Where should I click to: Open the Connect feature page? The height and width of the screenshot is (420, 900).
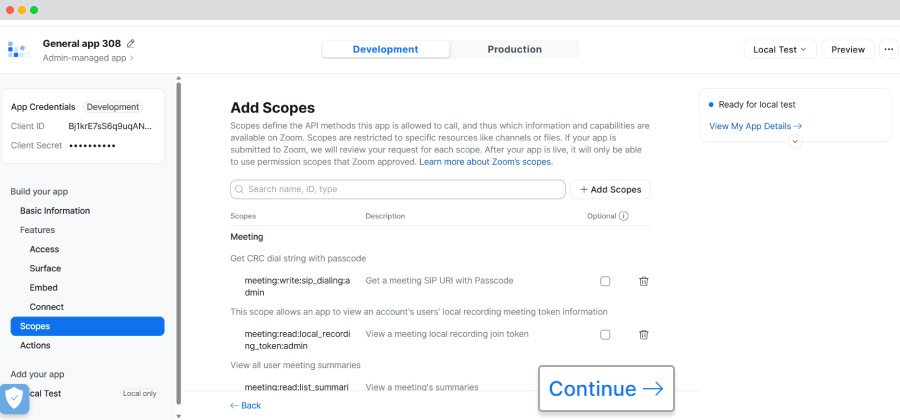coord(46,307)
